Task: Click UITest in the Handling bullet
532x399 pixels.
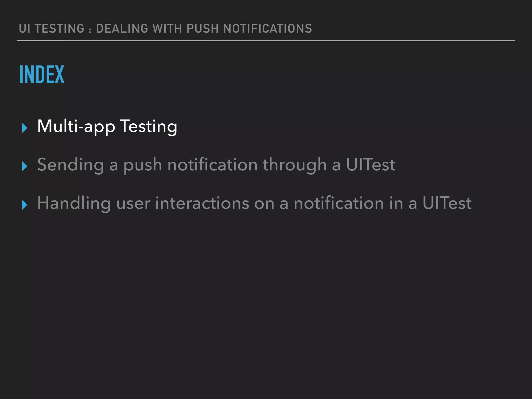Action: coord(447,203)
